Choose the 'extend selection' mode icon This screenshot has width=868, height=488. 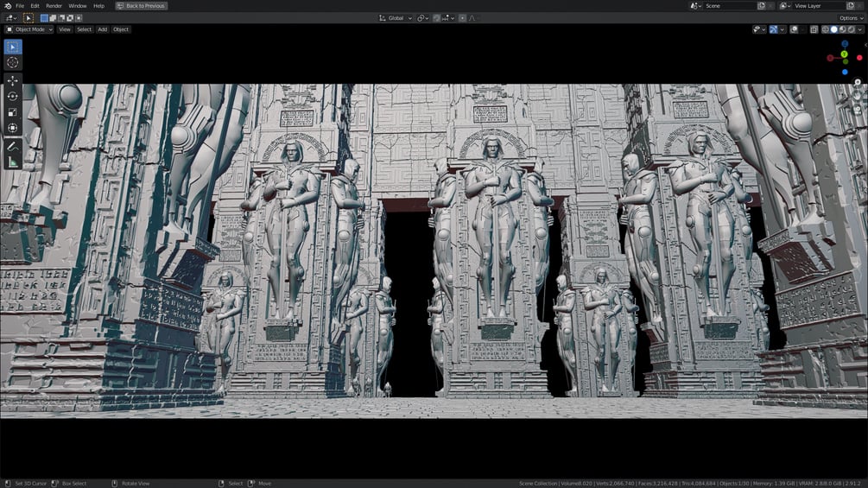coord(54,18)
